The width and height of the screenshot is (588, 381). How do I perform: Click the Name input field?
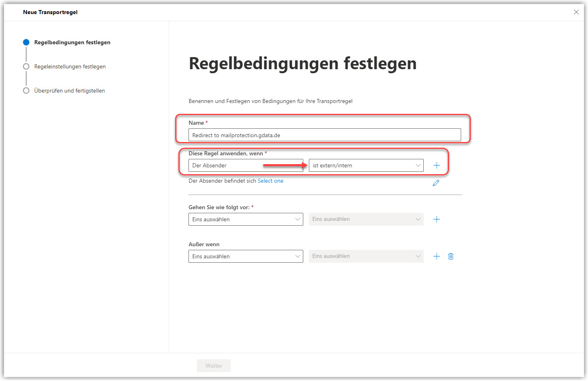pos(325,135)
